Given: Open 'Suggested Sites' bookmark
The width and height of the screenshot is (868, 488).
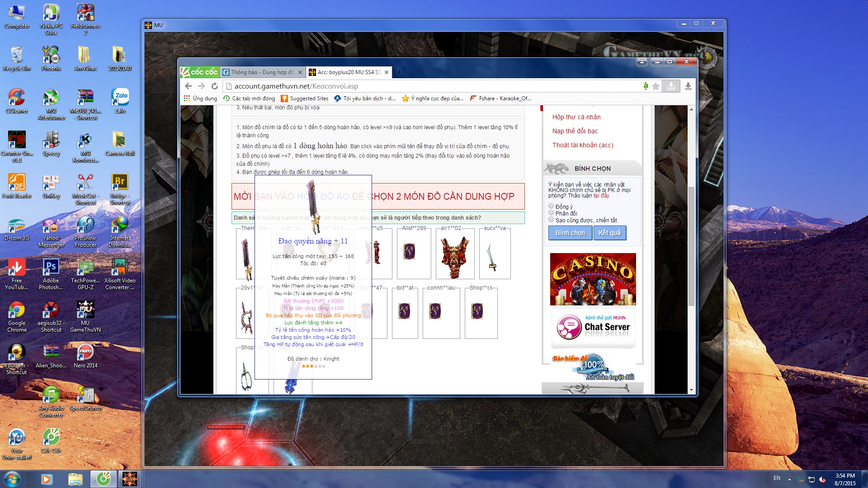Looking at the screenshot, I should point(305,98).
